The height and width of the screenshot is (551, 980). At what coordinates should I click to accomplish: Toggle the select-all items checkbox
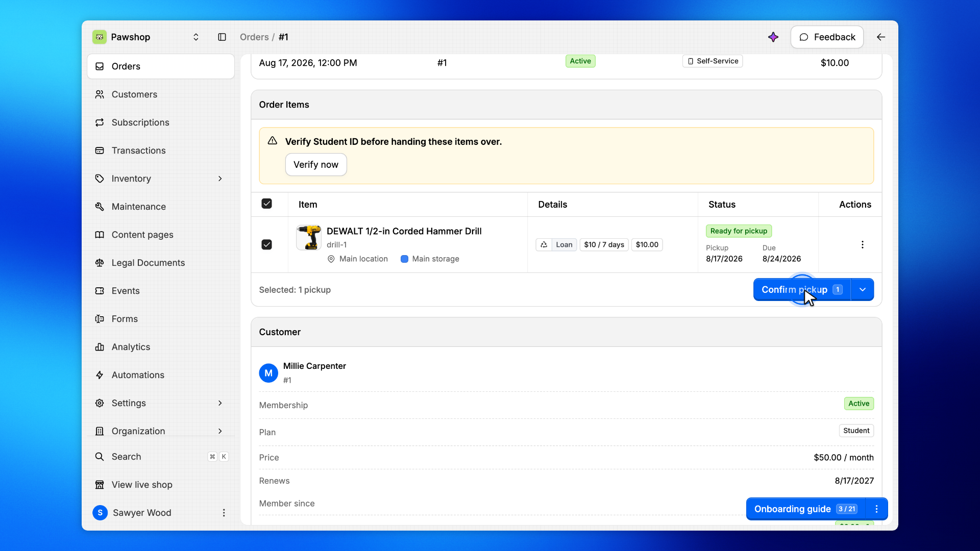tap(267, 204)
